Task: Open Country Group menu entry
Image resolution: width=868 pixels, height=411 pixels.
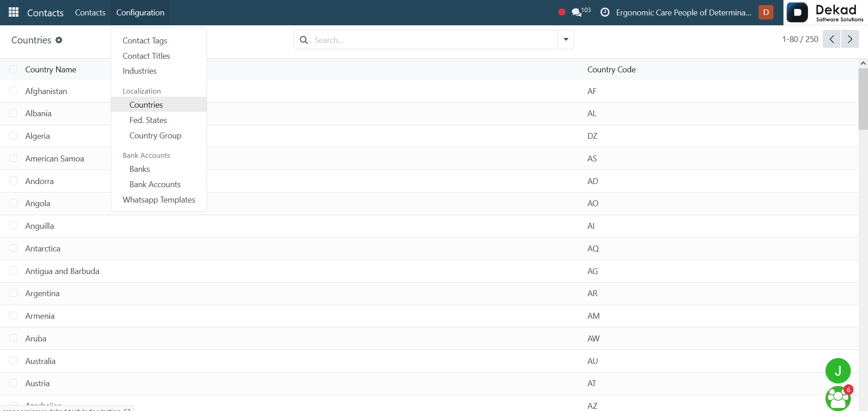Action: point(159,136)
